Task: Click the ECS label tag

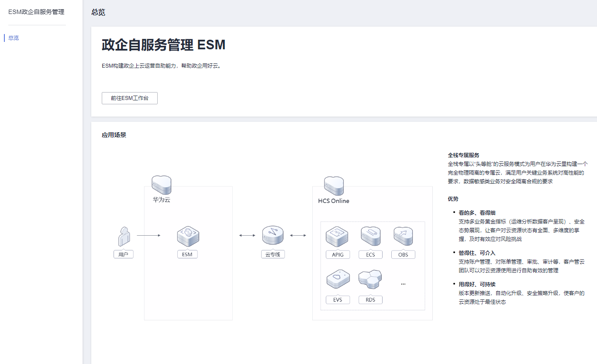Action: click(x=370, y=254)
